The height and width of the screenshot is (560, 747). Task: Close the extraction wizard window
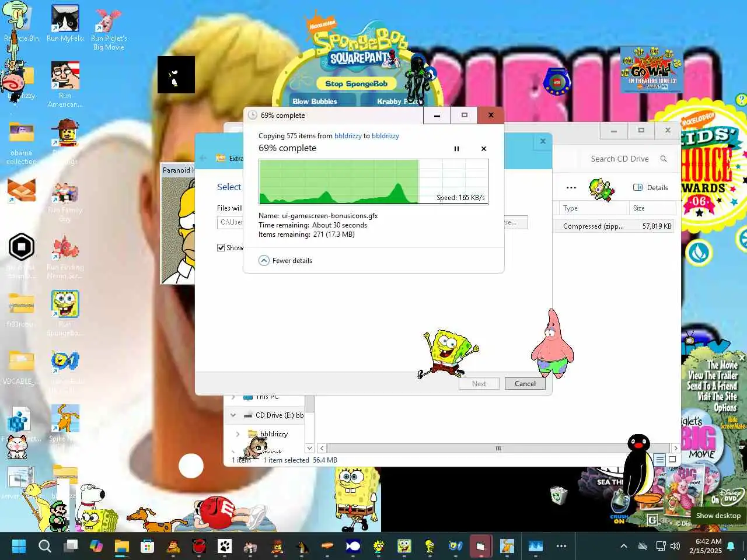(x=543, y=141)
